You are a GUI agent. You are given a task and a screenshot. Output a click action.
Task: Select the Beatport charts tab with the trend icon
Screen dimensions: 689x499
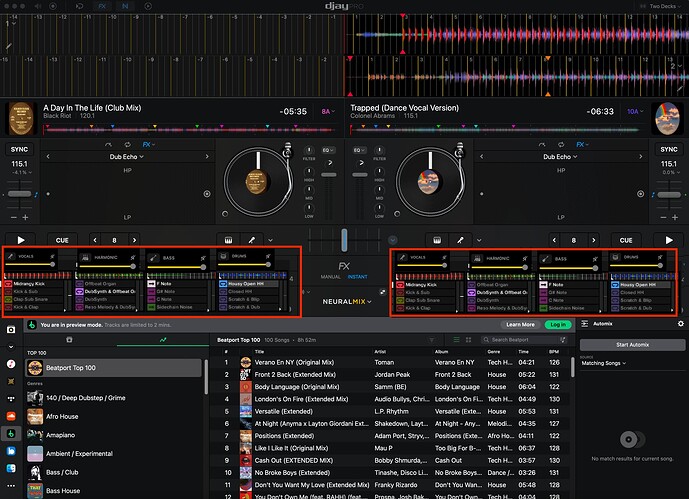tap(163, 340)
